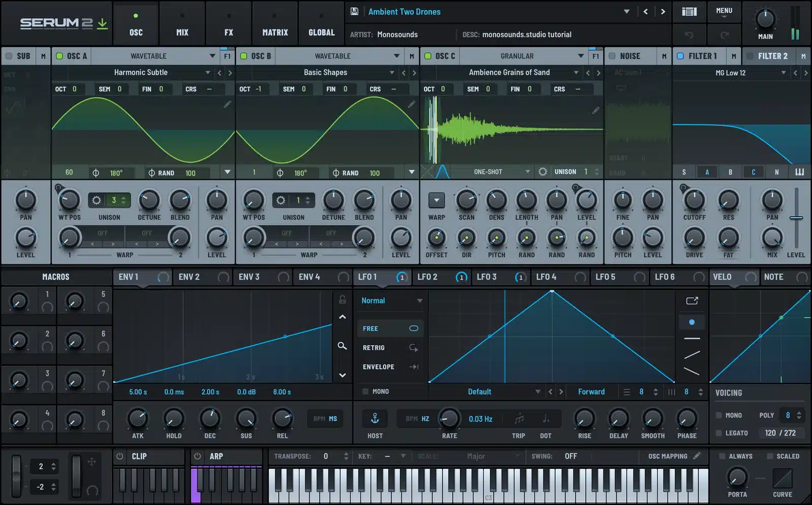
Task: Click filter routing button A
Action: pos(707,172)
